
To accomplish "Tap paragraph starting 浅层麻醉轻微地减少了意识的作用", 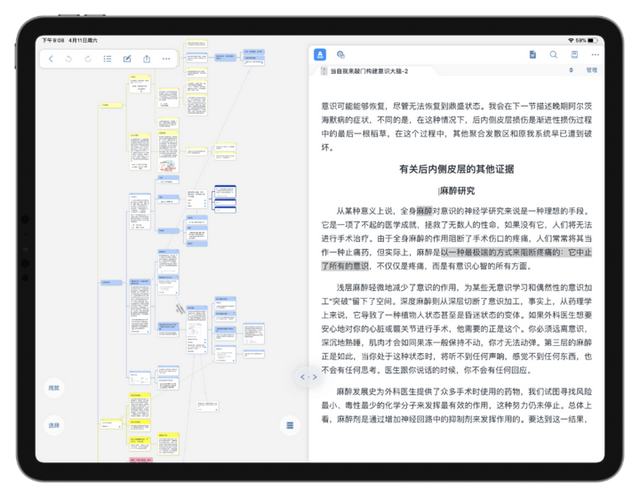I will click(456, 329).
